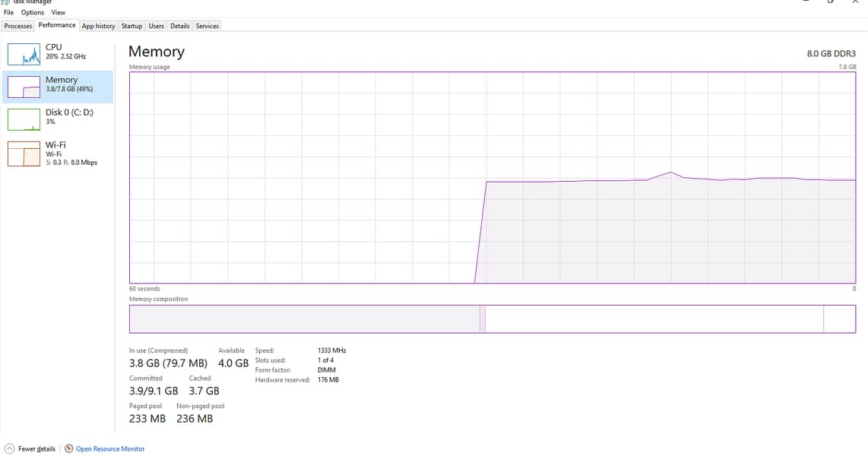This screenshot has width=868, height=456.
Task: Open Resource Monitor link
Action: pos(110,449)
